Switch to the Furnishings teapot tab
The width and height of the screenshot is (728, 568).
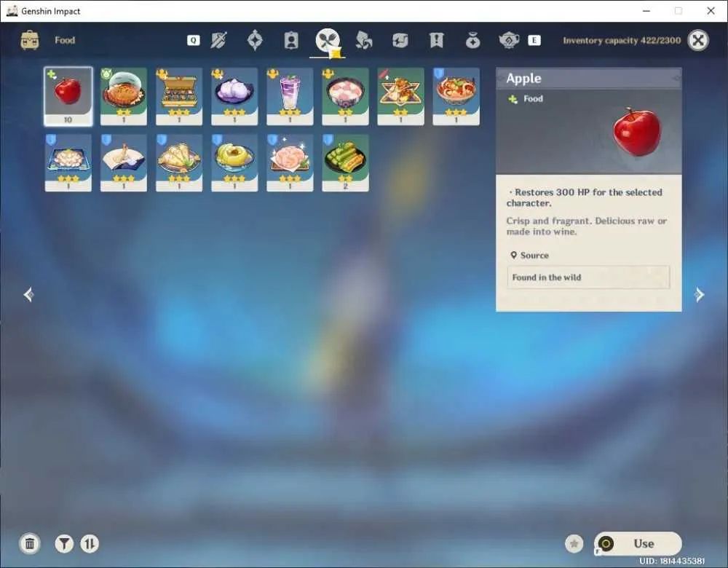point(509,40)
